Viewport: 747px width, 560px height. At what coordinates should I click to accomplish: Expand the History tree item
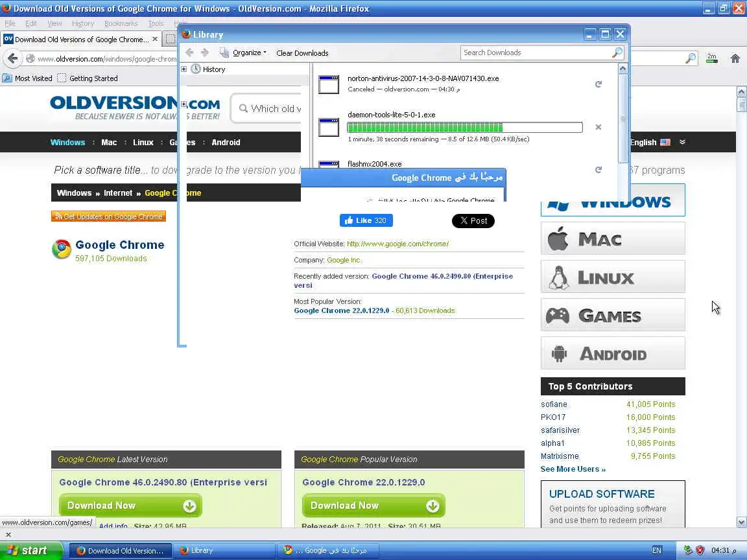point(184,69)
